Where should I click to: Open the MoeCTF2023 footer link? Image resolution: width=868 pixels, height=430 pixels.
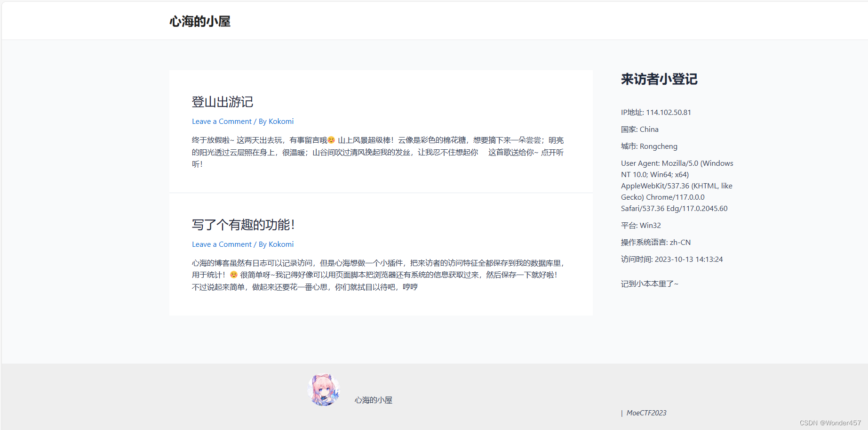pyautogui.click(x=647, y=413)
